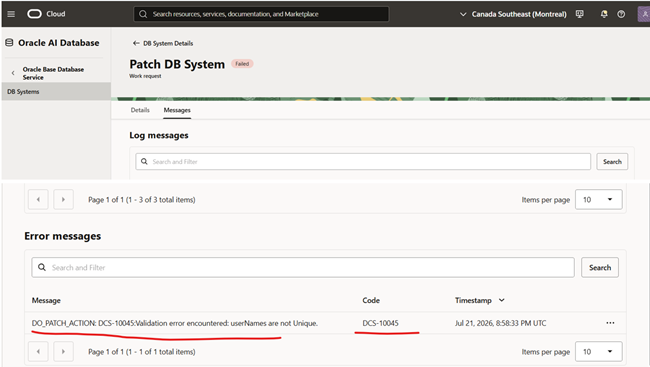
Task: Sort by the Timestamp column chevron
Action: click(502, 300)
